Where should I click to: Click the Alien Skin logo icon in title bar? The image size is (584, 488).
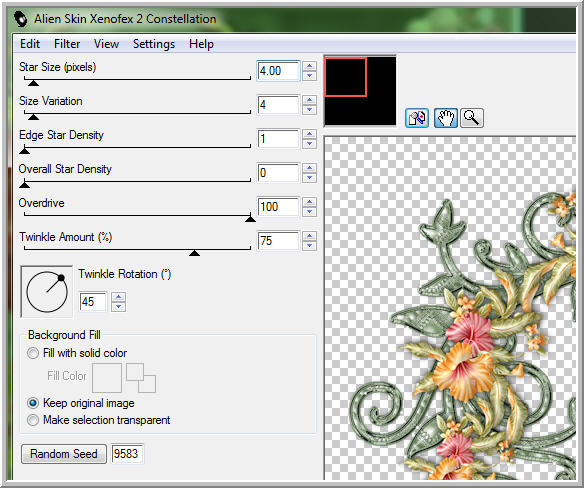21,19
